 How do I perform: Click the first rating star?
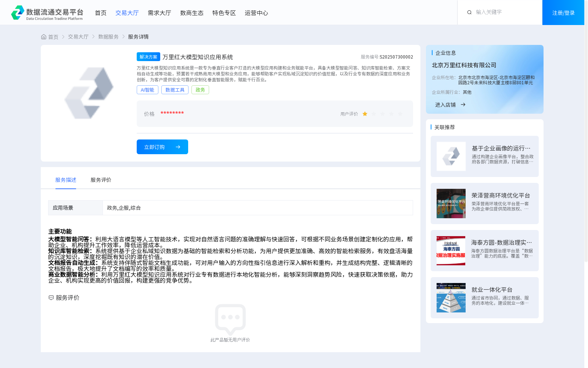point(365,114)
